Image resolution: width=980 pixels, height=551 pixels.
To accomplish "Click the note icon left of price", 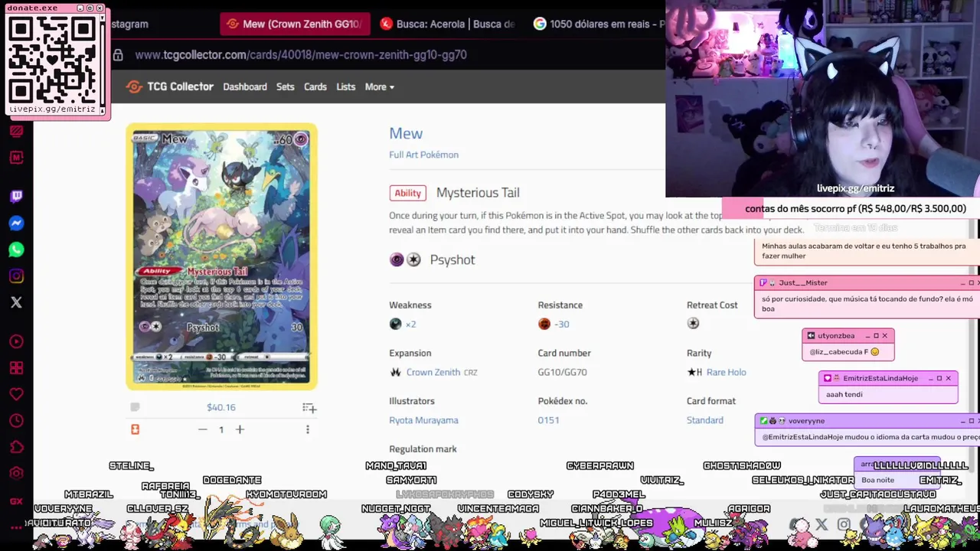I will point(135,407).
